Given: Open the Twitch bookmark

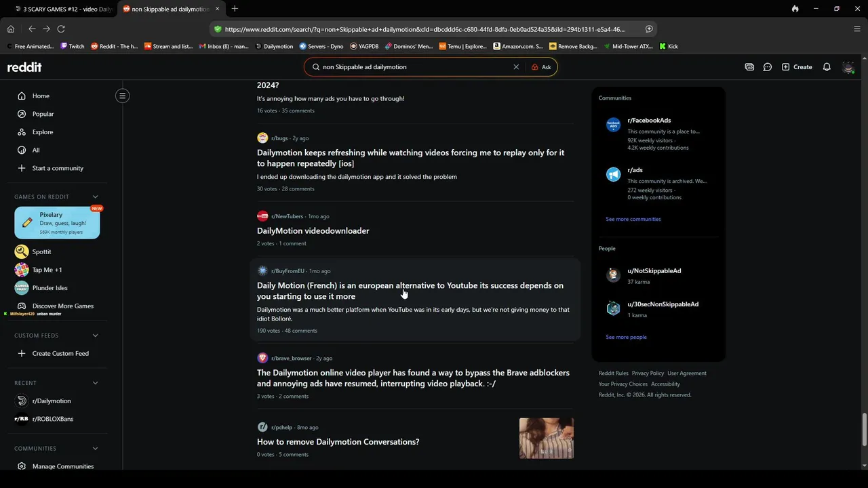Looking at the screenshot, I should tap(73, 47).
